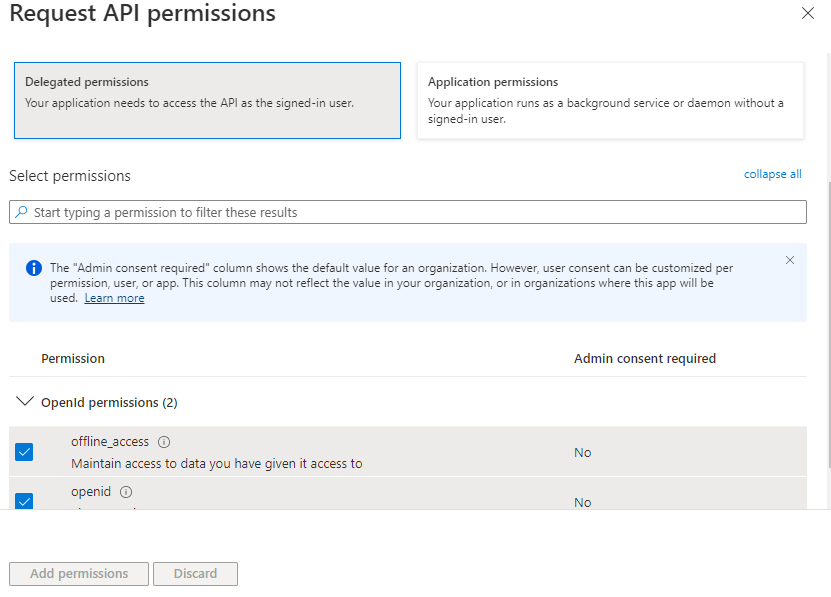Select the Application permissions option
The image size is (831, 597).
coord(610,100)
